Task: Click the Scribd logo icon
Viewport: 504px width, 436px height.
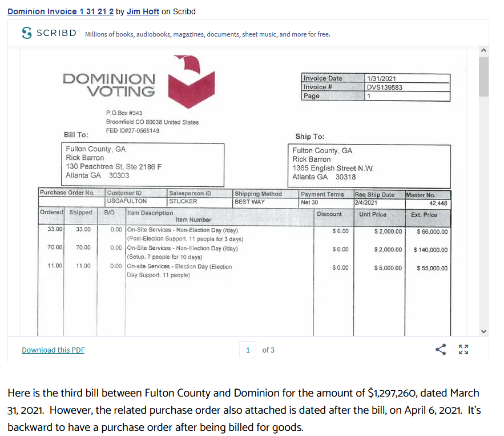Action: click(27, 33)
